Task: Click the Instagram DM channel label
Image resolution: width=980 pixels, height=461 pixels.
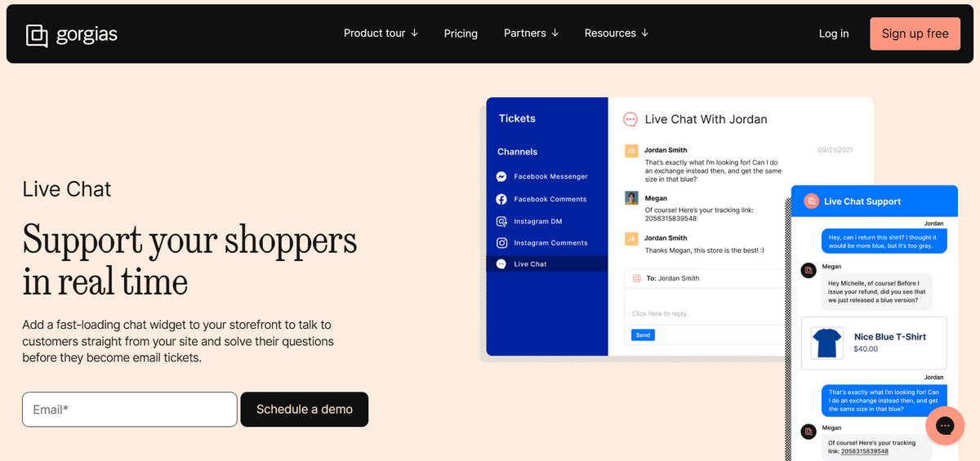Action: [538, 221]
